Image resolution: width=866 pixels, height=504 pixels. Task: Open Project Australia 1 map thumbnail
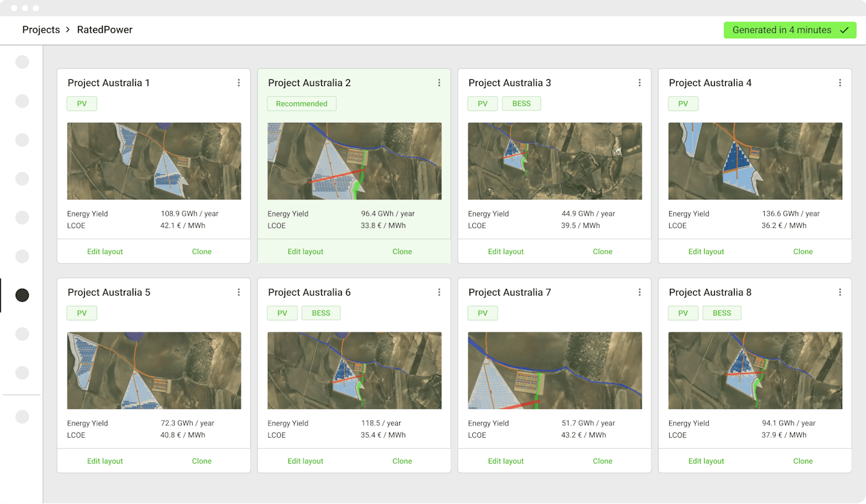[x=154, y=161]
